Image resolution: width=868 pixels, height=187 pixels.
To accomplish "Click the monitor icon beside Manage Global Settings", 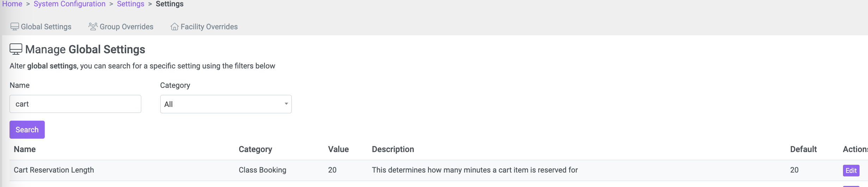I will [x=16, y=49].
